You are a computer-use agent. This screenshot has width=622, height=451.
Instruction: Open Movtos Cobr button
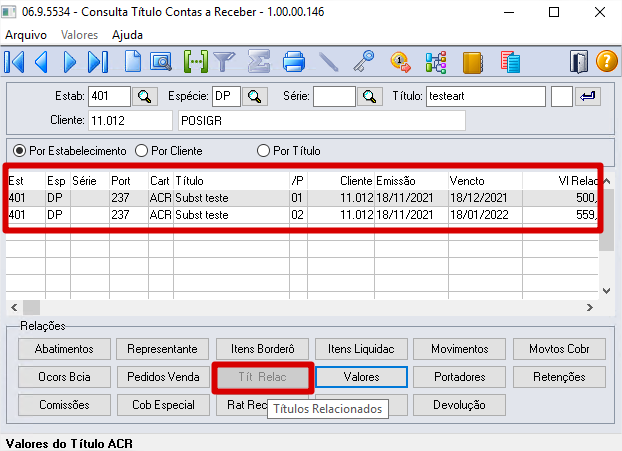coord(559,349)
